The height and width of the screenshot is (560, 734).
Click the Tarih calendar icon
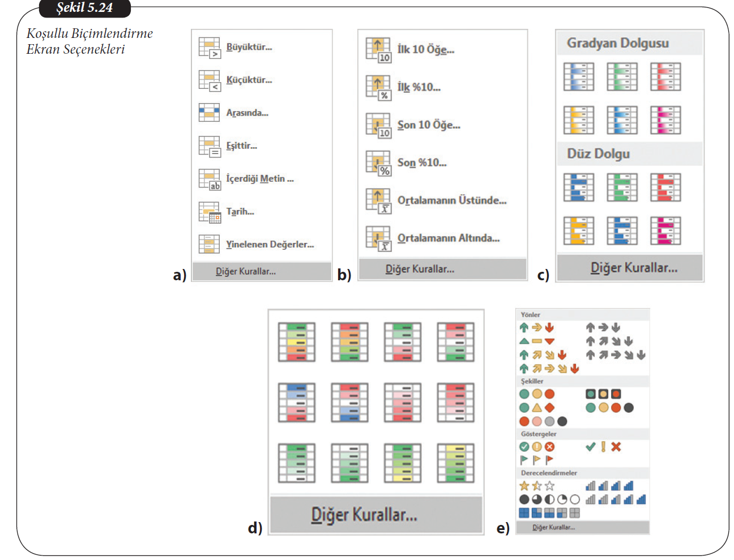click(209, 212)
